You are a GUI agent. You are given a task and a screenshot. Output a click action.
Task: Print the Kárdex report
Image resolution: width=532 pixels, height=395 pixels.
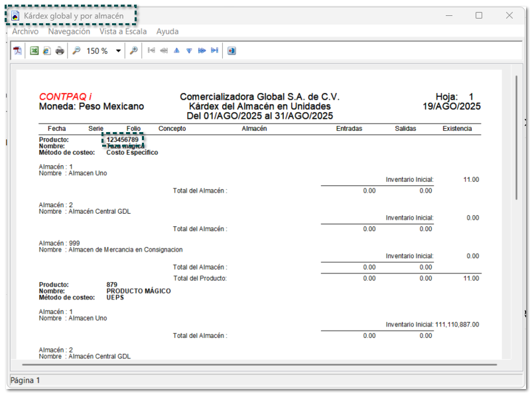point(60,50)
